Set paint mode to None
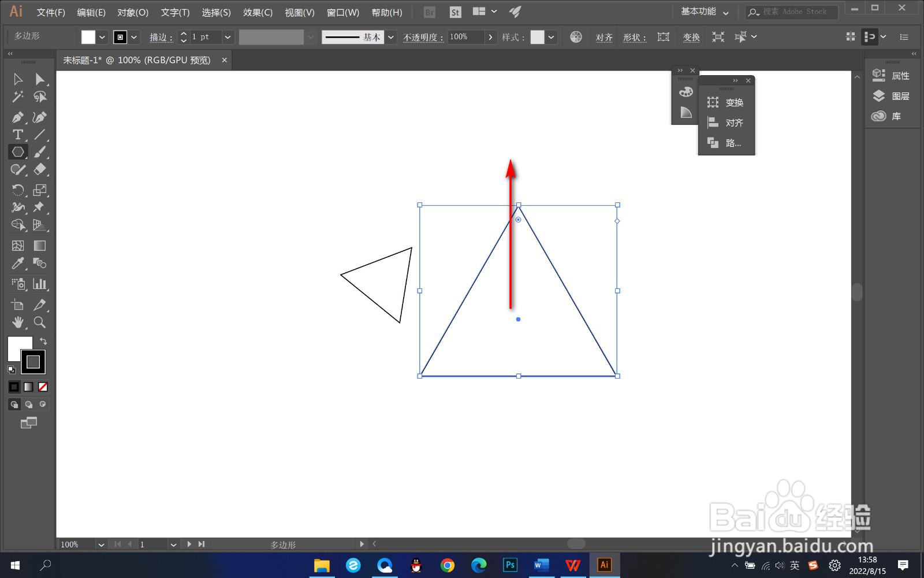 coord(43,387)
